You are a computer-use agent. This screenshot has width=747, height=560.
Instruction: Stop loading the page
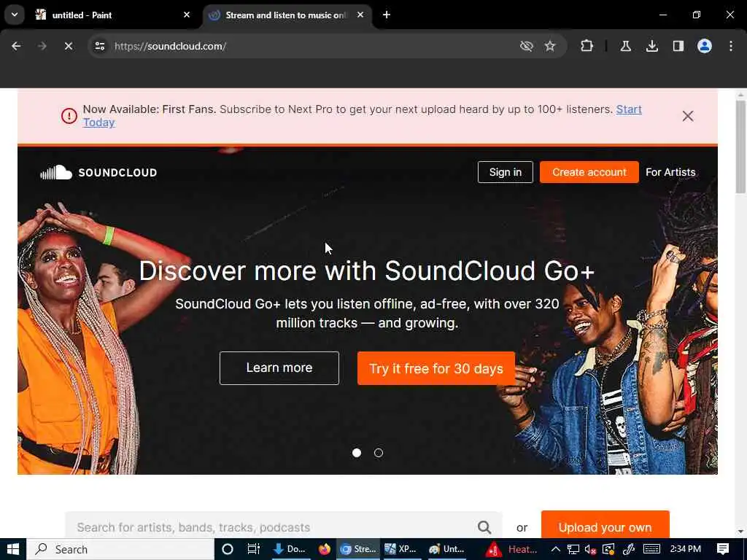click(x=69, y=46)
